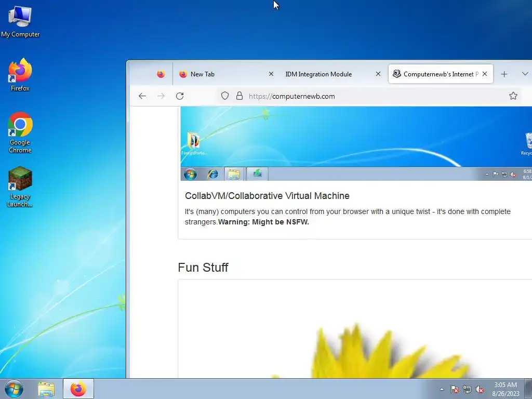532x399 pixels.
Task: Close the Computernewb's Internet tab
Action: tap(485, 74)
